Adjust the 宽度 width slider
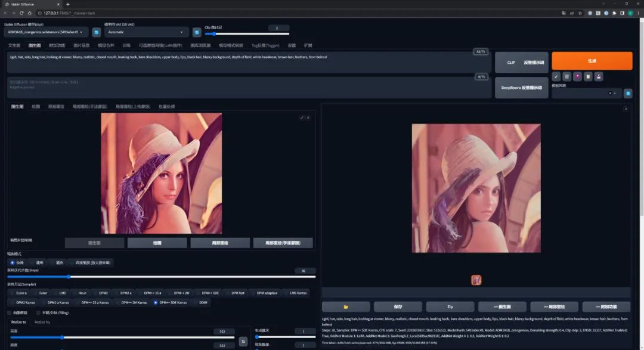Screen dimensions: 644x350 [x=122, y=337]
